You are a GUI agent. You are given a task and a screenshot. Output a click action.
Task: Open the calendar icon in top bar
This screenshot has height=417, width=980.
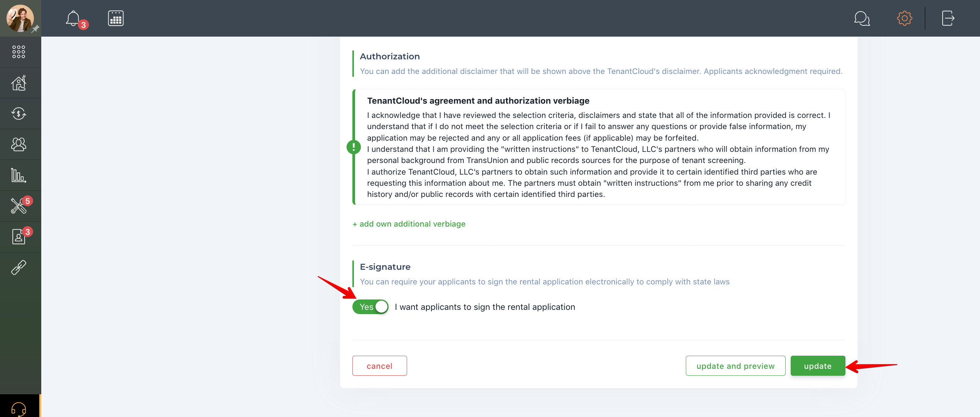[x=116, y=18]
